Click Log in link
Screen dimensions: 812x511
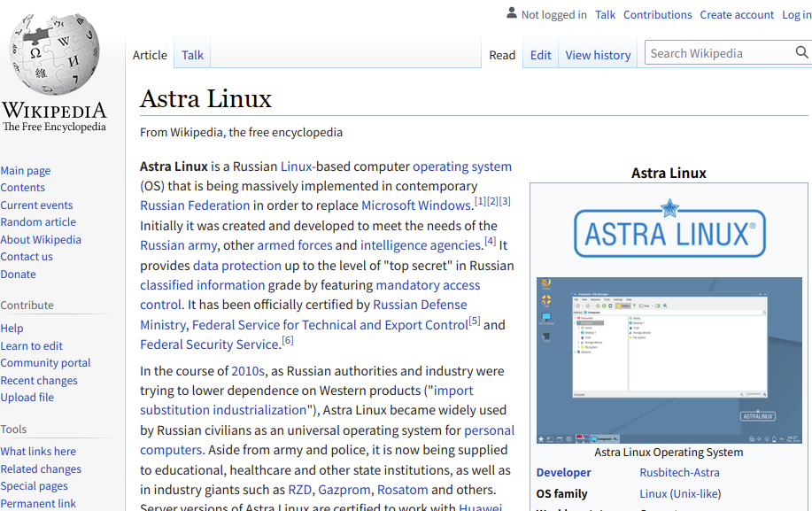point(796,14)
